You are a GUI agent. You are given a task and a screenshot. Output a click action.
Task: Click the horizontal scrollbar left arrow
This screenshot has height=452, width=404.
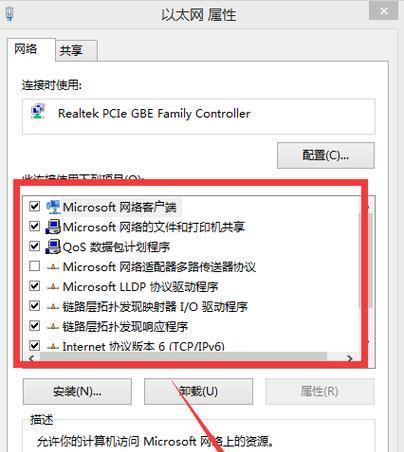coord(31,359)
